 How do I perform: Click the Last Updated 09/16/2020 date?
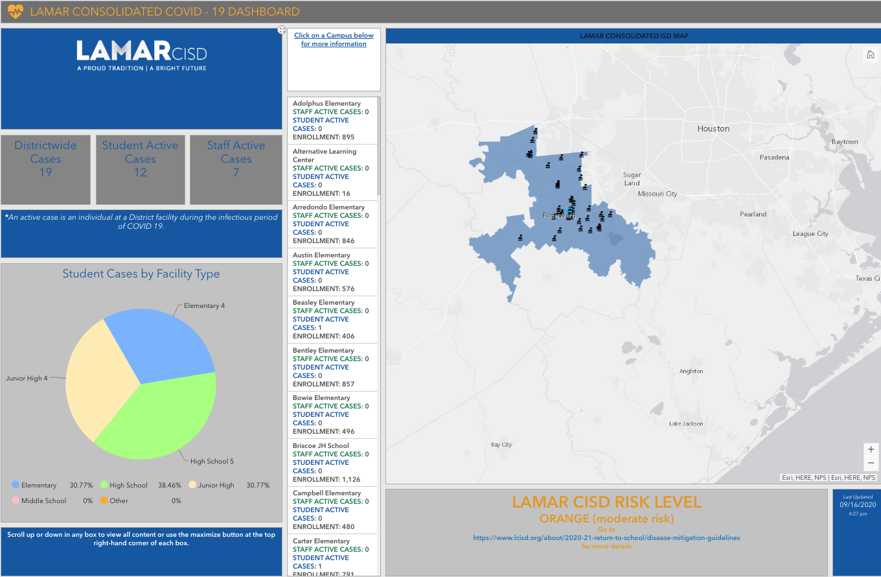point(857,505)
